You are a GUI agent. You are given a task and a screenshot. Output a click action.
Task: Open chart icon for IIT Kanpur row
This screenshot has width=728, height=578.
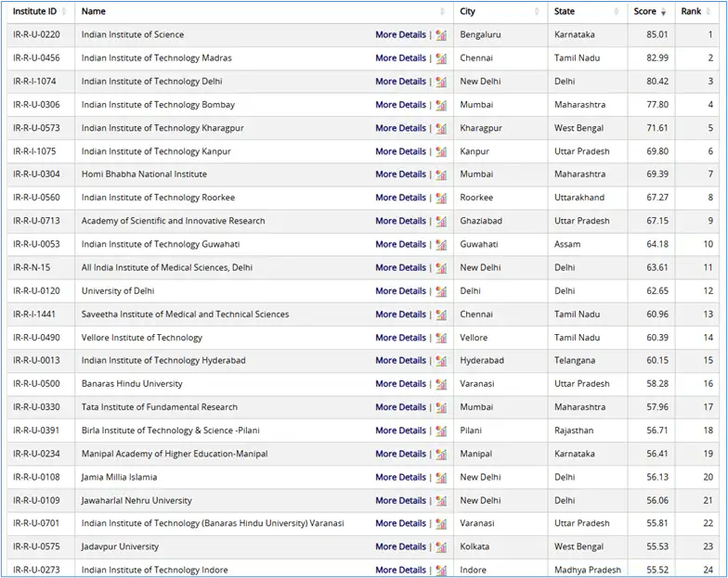tap(441, 151)
